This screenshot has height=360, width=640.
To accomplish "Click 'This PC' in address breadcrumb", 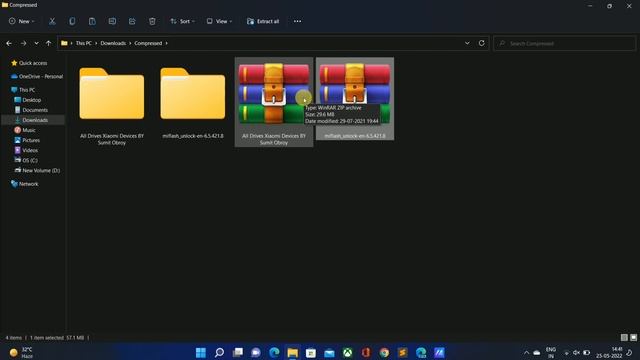I will tap(84, 43).
